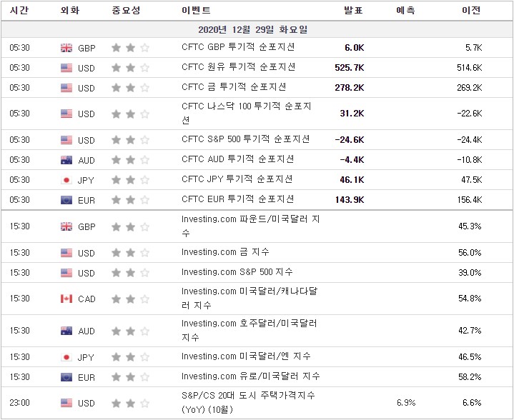Open S&P/CS 20대 도시 주택가격지수 event

[248, 402]
